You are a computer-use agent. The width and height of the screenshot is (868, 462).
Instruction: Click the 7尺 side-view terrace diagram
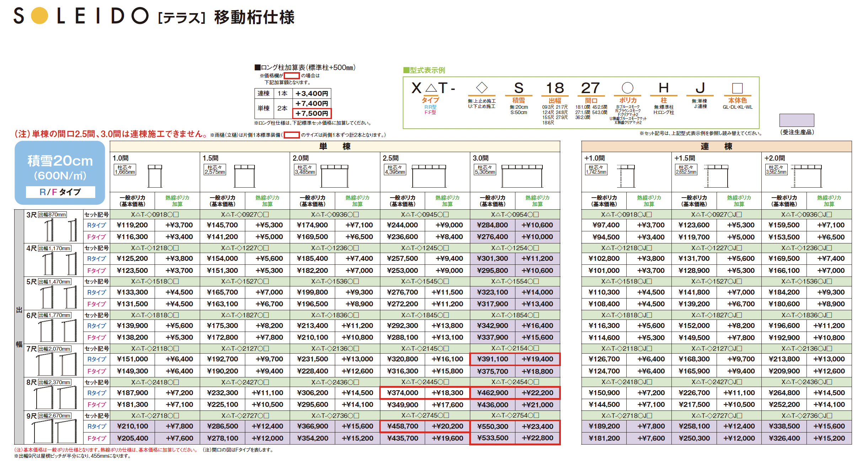pos(57,364)
